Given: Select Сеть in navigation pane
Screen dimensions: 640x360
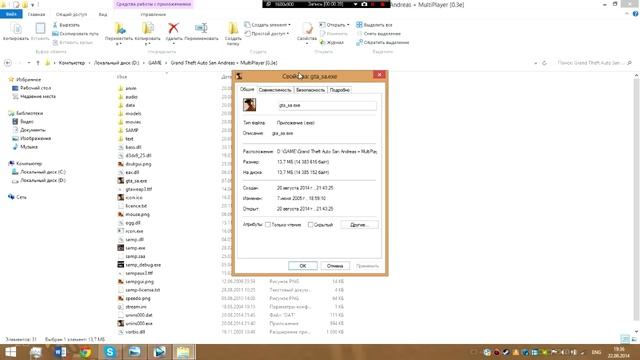Looking at the screenshot, I should (17, 197).
